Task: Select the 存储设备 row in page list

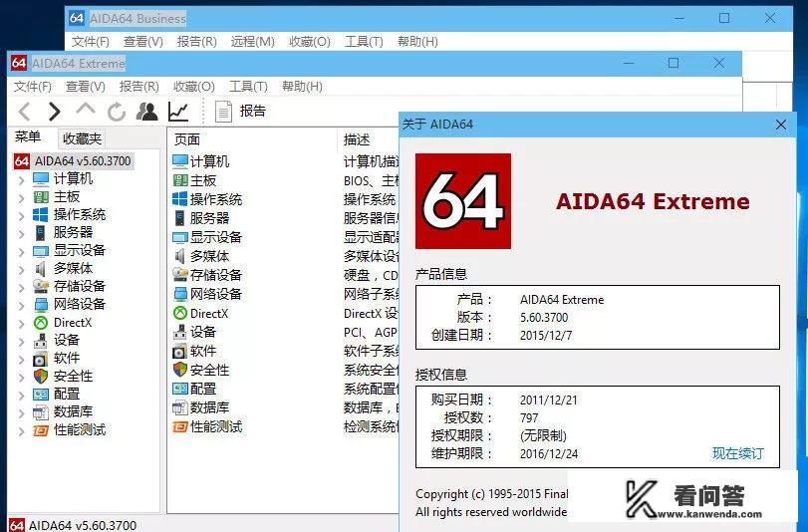Action: click(207, 275)
